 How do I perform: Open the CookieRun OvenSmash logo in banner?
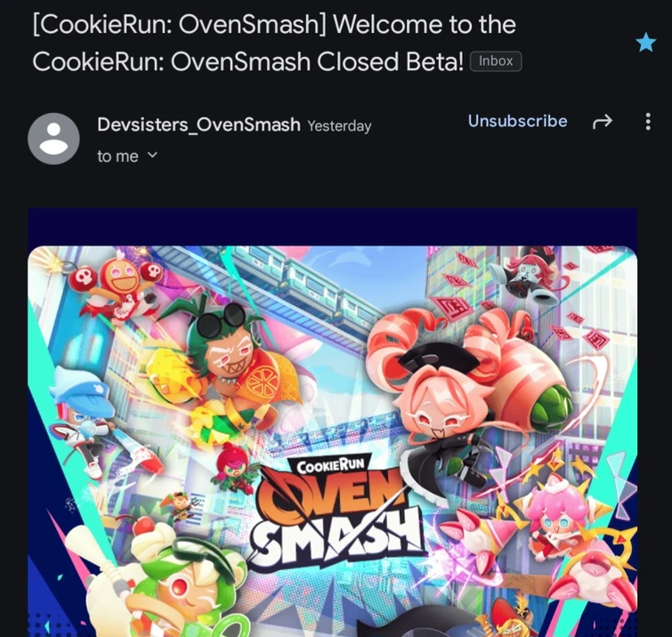pyautogui.click(x=335, y=510)
